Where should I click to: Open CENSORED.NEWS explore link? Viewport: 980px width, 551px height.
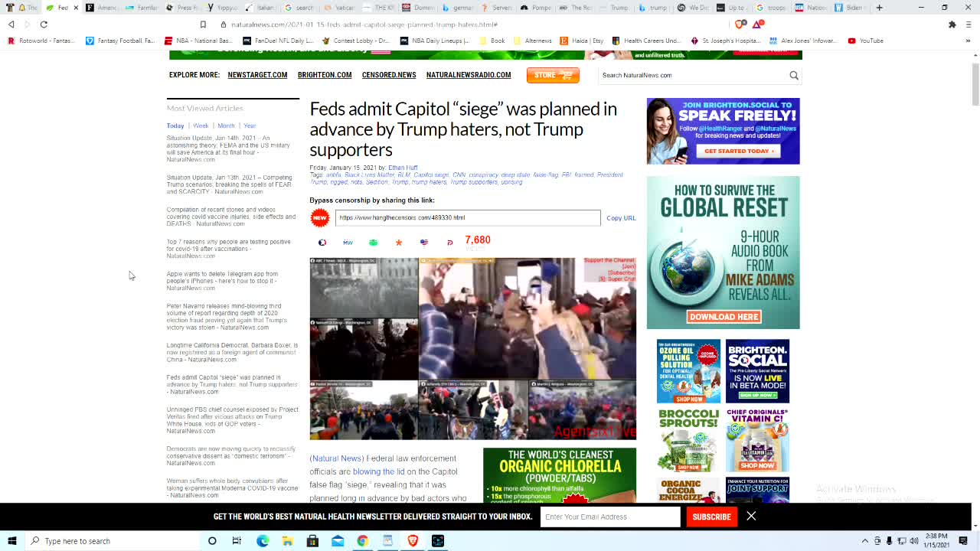[389, 75]
